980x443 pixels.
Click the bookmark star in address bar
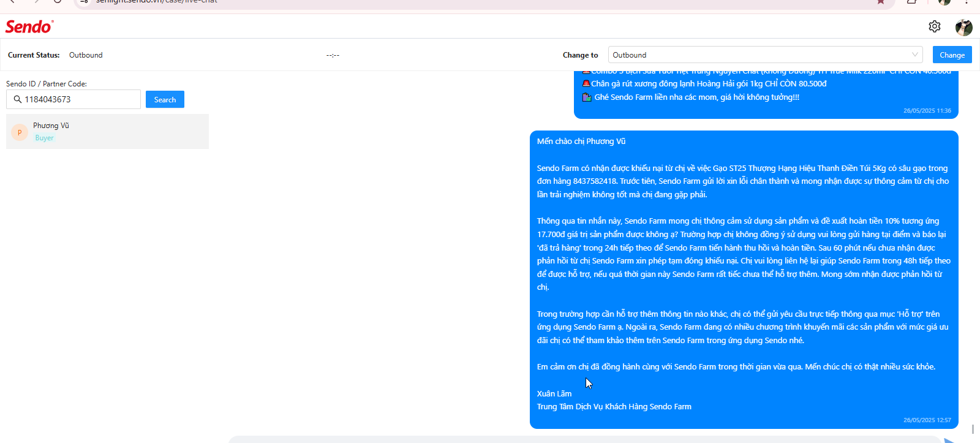coord(881,2)
